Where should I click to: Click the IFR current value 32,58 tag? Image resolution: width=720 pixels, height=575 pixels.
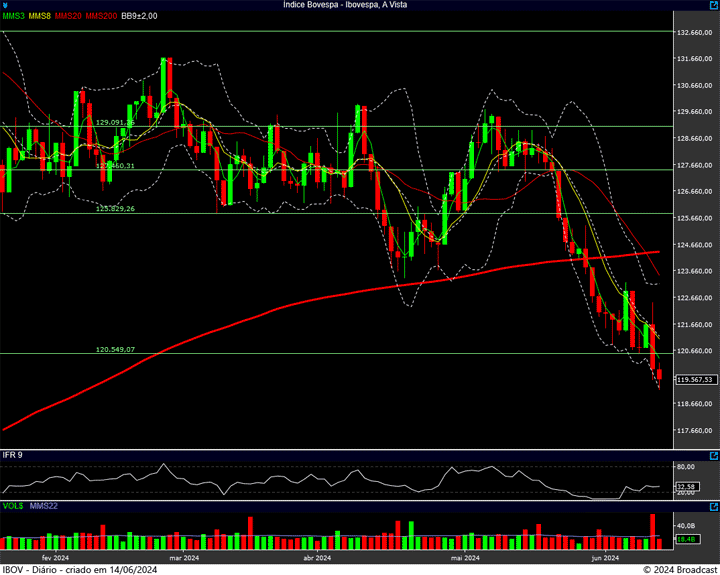click(686, 487)
